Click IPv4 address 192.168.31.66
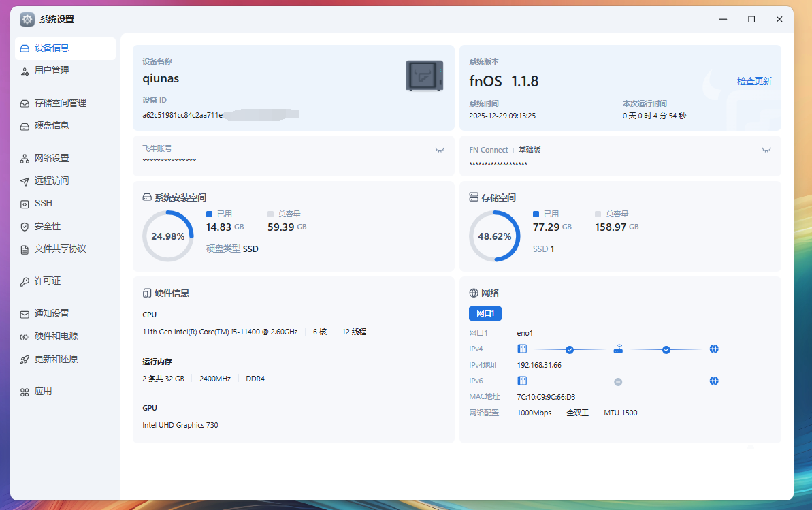 pos(539,366)
